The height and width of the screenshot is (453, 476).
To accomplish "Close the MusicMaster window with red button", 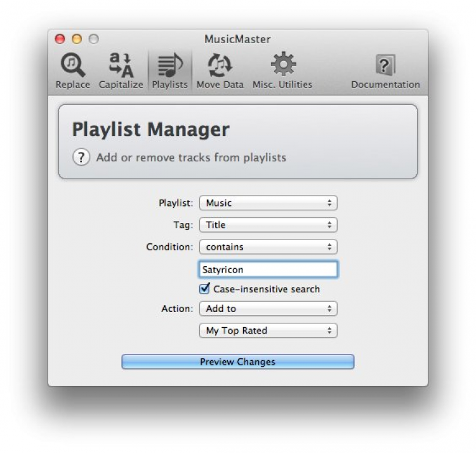I will coord(60,39).
